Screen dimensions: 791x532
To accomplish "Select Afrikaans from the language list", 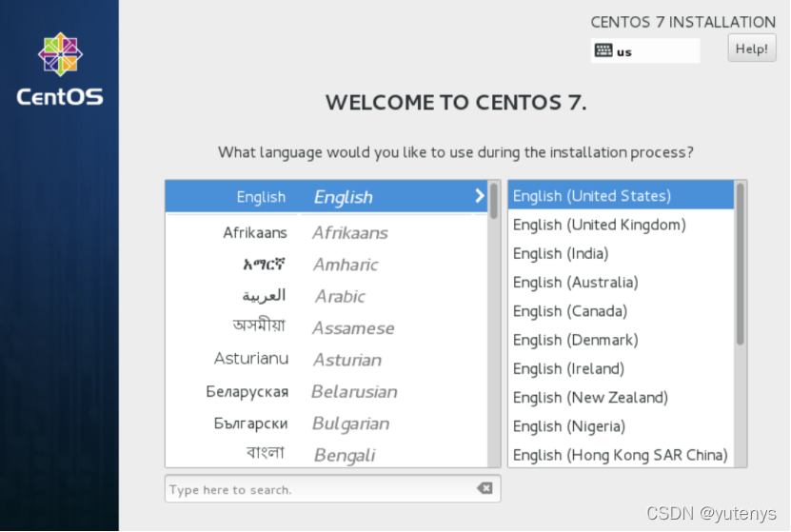I will (326, 232).
